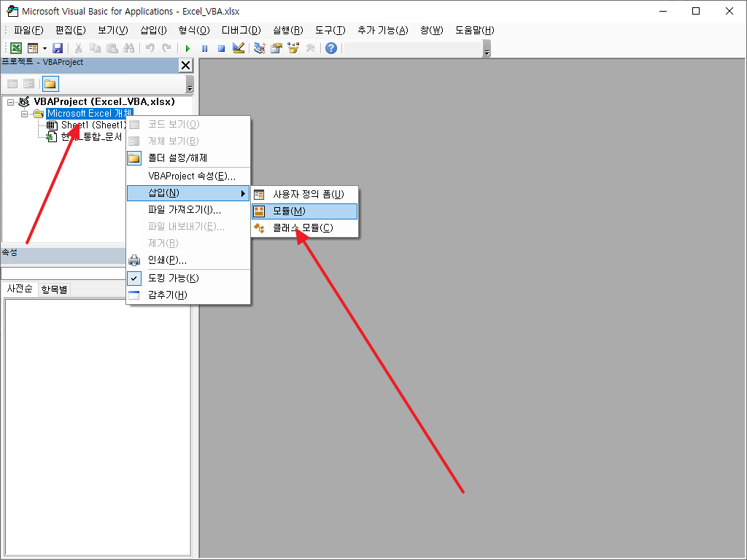This screenshot has width=747, height=560.
Task: Click the Copy toolbar icon
Action: tap(96, 48)
